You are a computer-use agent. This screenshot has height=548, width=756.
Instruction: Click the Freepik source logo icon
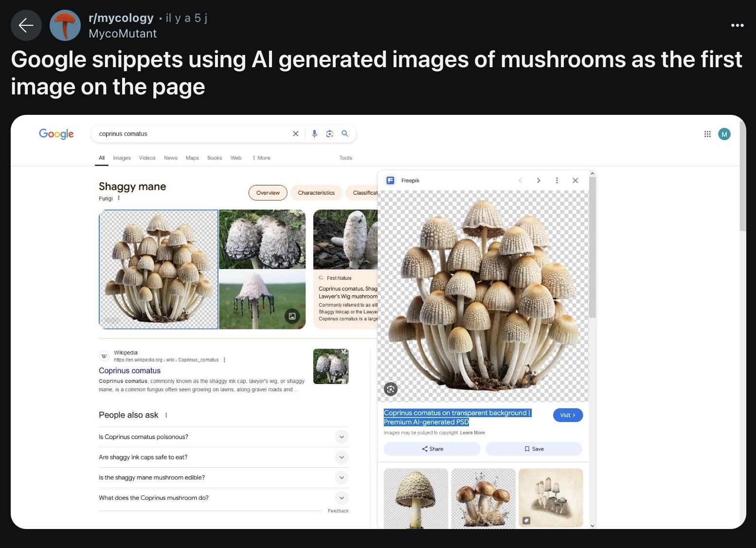390,181
